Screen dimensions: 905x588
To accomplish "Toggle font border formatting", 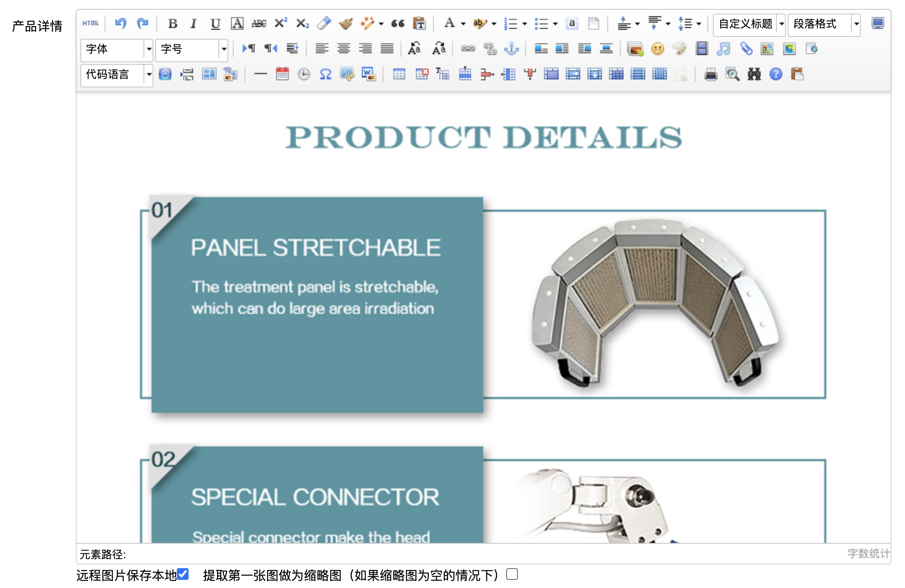I will [x=237, y=23].
